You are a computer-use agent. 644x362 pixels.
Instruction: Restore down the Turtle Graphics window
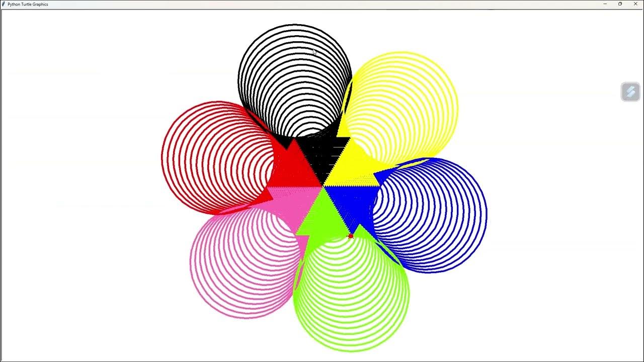[x=620, y=4]
